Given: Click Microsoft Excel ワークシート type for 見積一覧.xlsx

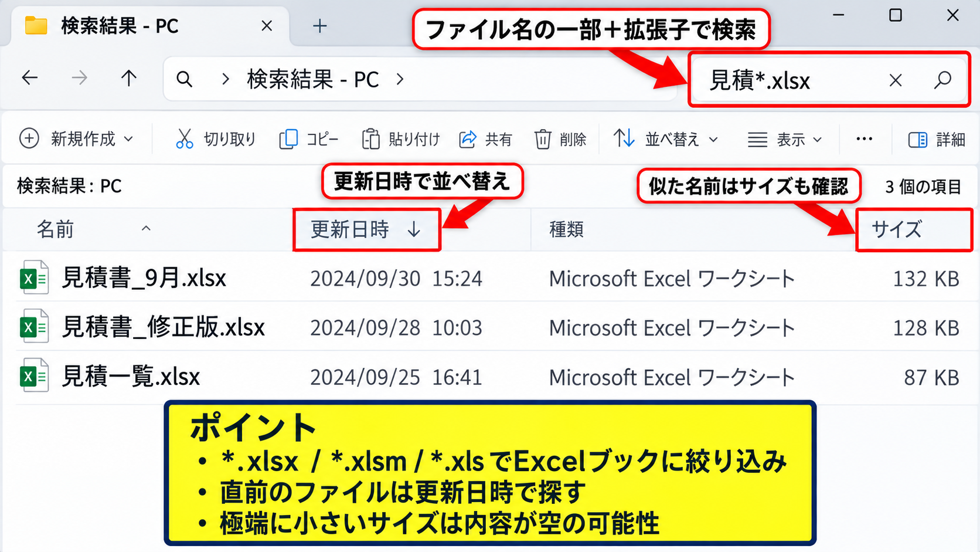Looking at the screenshot, I should [x=672, y=377].
